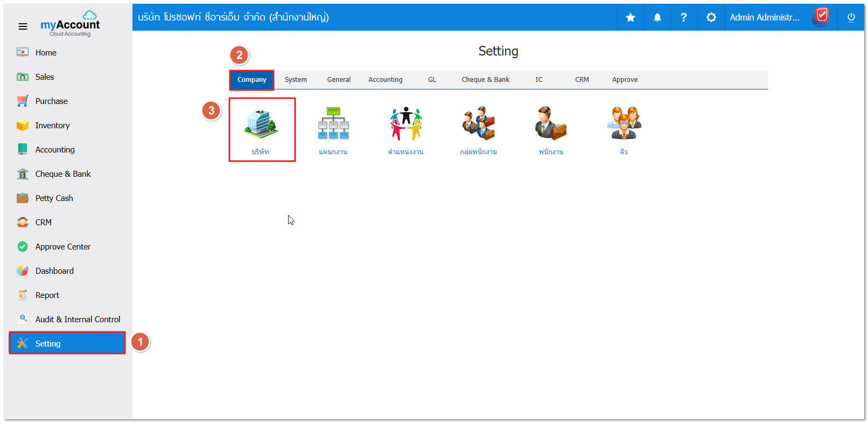
Task: Open Audit & Internal Control menu
Action: click(x=78, y=320)
